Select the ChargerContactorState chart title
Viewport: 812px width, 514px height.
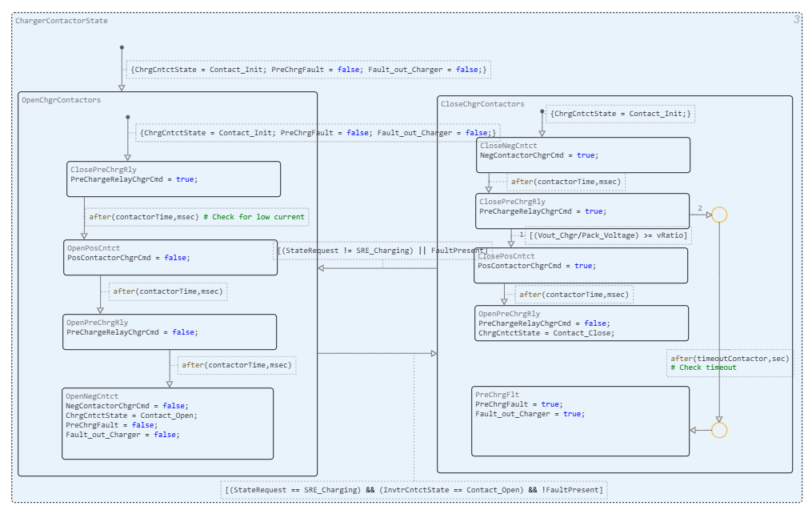(x=62, y=21)
